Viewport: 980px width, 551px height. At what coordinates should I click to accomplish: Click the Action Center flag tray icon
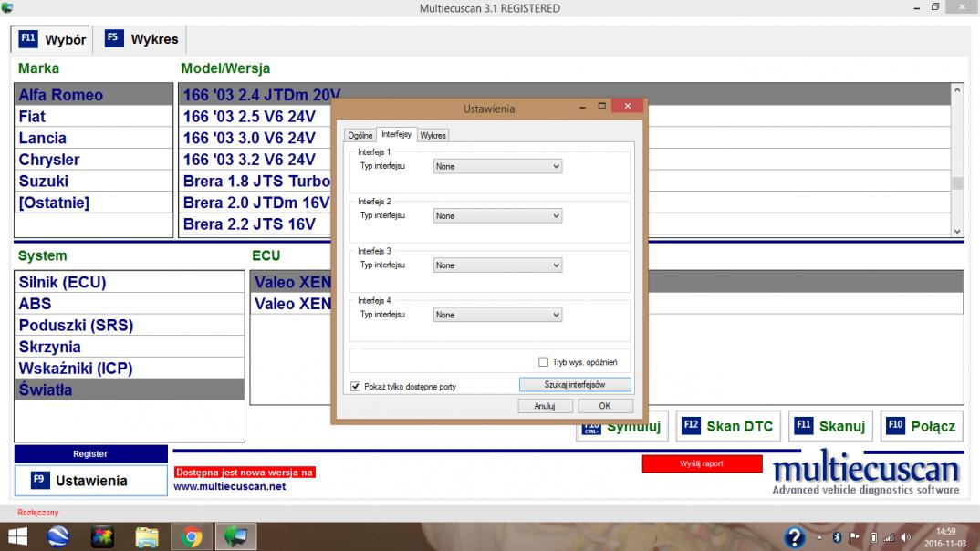point(854,537)
